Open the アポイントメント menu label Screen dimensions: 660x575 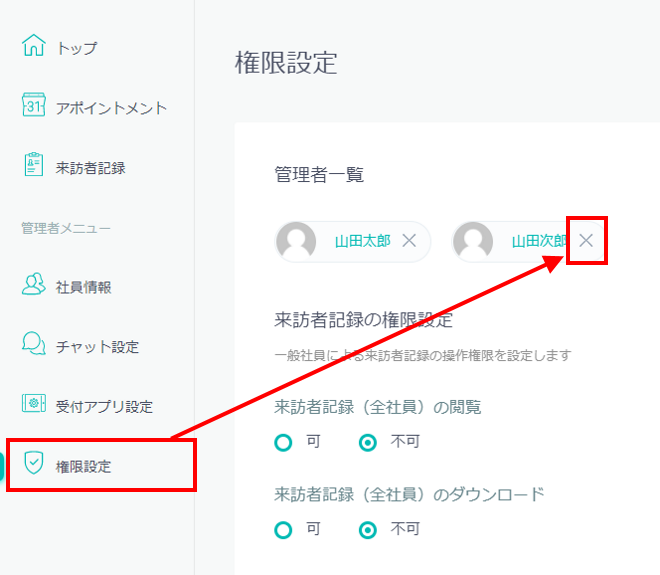111,108
